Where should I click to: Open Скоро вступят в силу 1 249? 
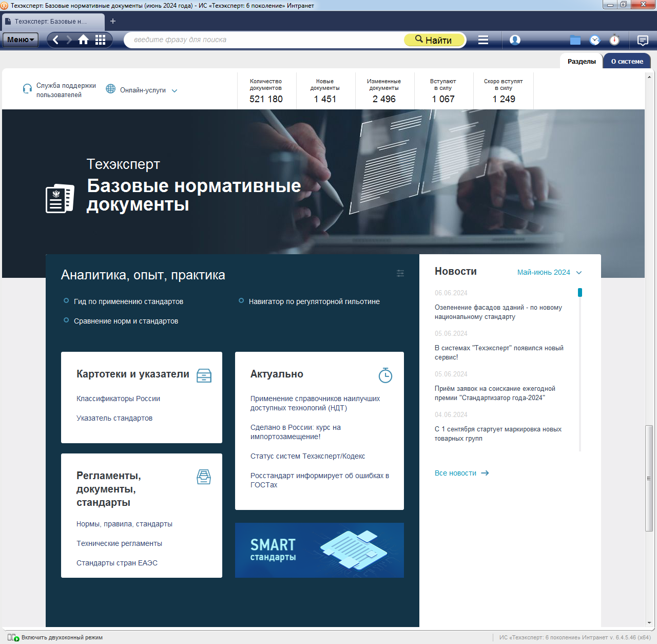pyautogui.click(x=504, y=91)
